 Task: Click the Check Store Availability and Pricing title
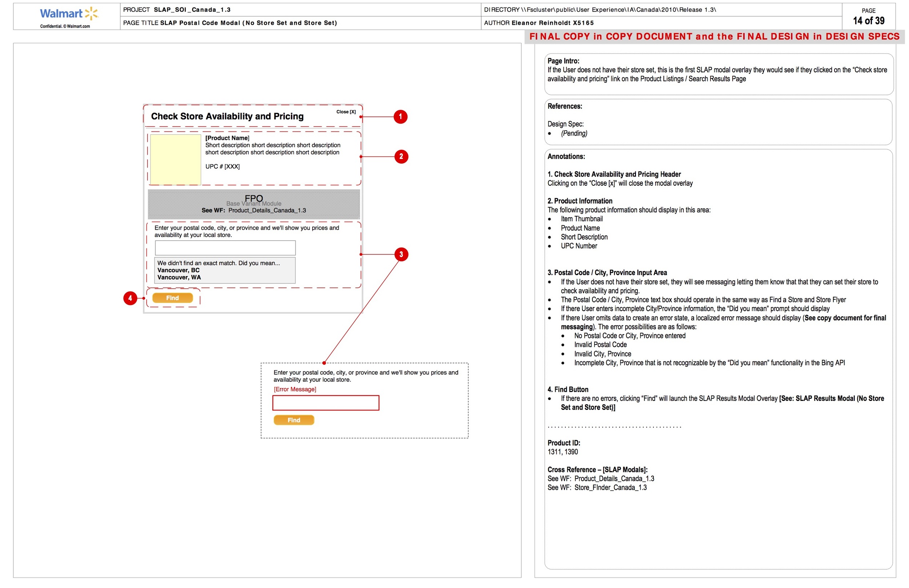[227, 116]
